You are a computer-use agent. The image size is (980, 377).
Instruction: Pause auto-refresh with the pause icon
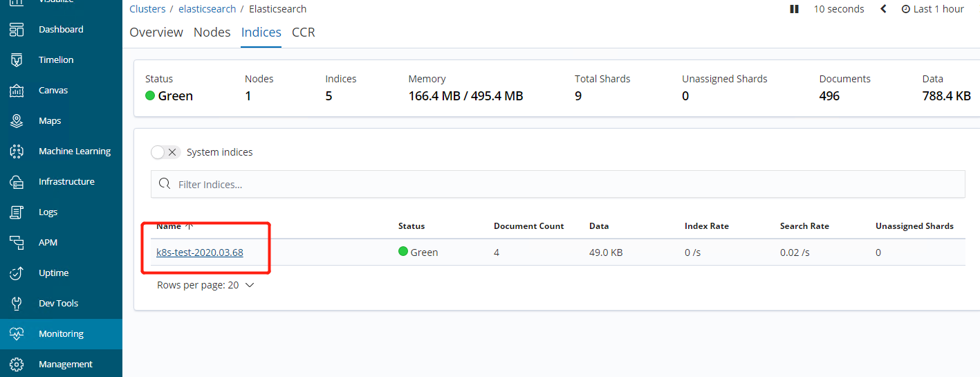795,9
